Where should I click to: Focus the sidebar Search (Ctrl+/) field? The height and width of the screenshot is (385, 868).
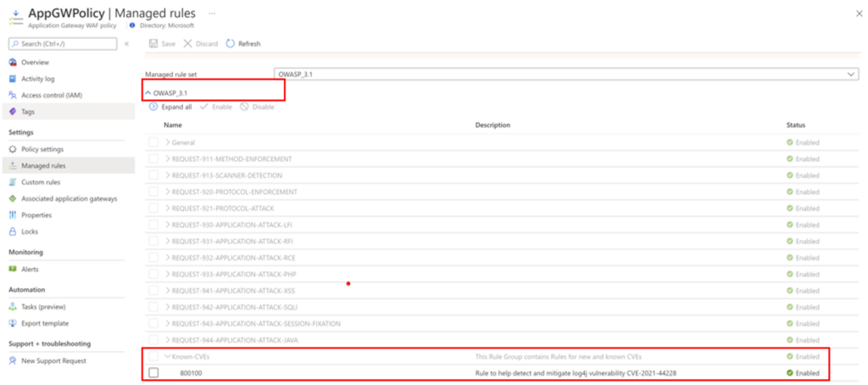[x=63, y=44]
